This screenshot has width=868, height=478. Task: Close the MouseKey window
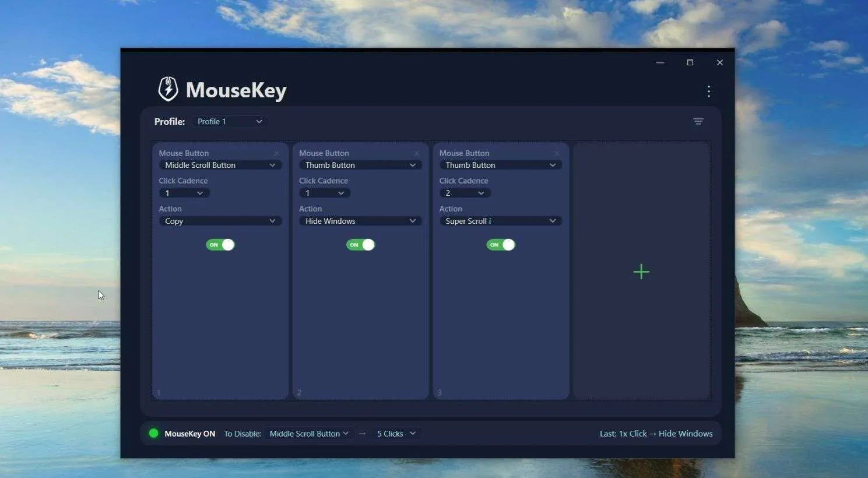[719, 62]
